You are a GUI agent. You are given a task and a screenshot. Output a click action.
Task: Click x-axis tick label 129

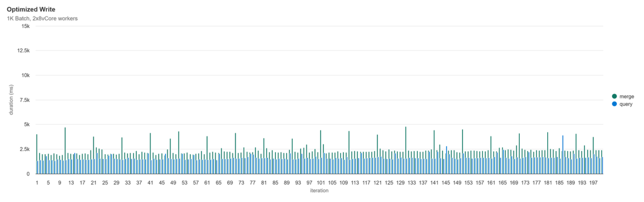(400, 183)
